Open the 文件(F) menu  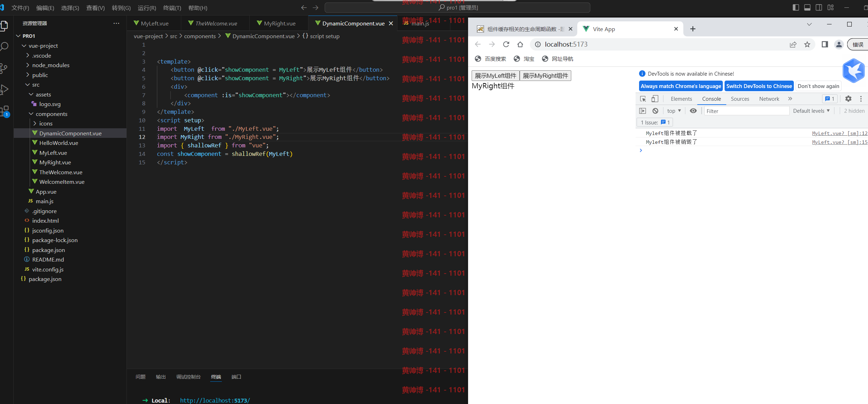click(x=20, y=8)
